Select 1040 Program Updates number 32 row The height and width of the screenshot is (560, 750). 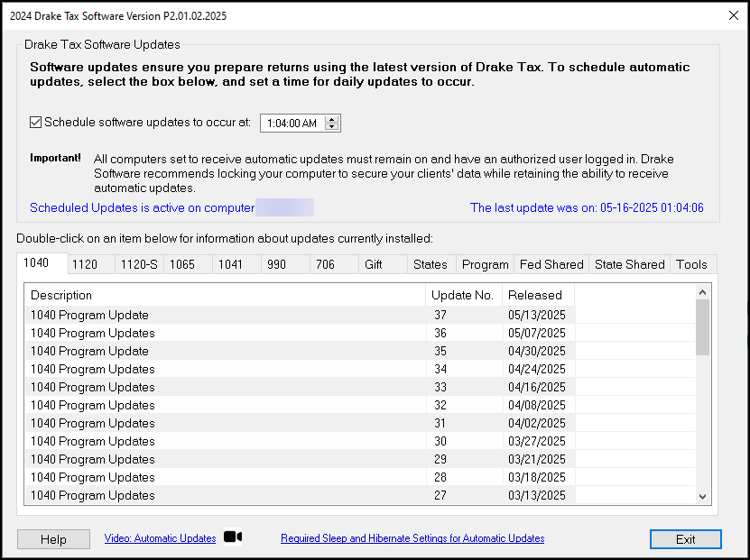click(360, 405)
